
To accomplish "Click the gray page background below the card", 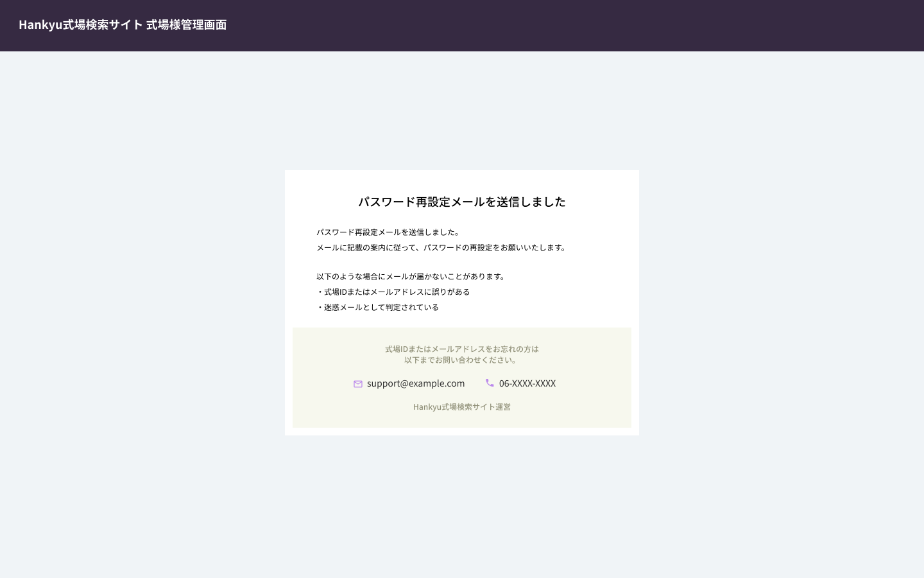I will pyautogui.click(x=462, y=507).
